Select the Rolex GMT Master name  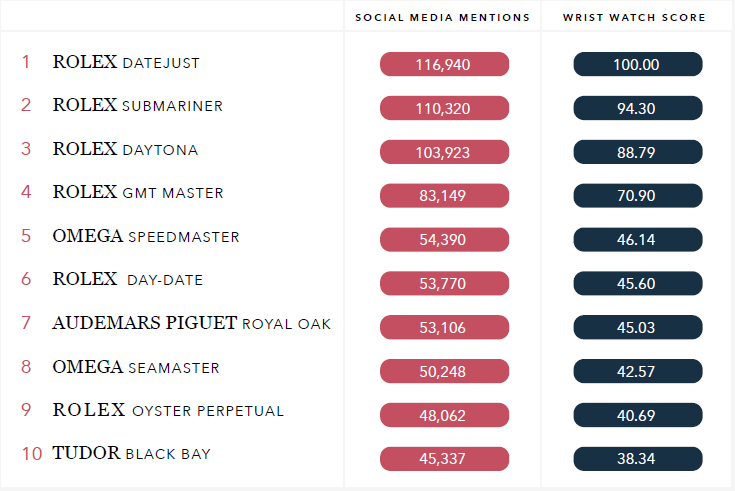137,192
